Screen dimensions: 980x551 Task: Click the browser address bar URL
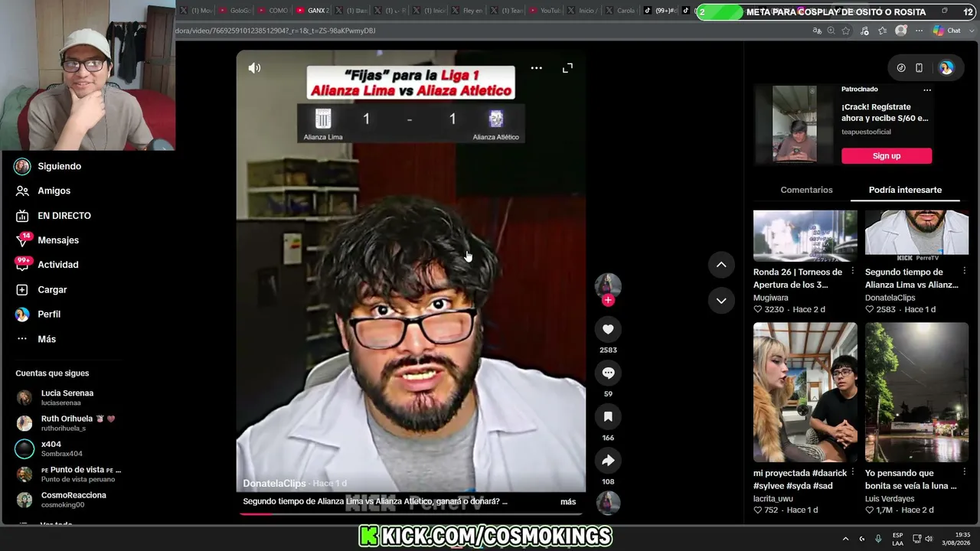(x=276, y=31)
